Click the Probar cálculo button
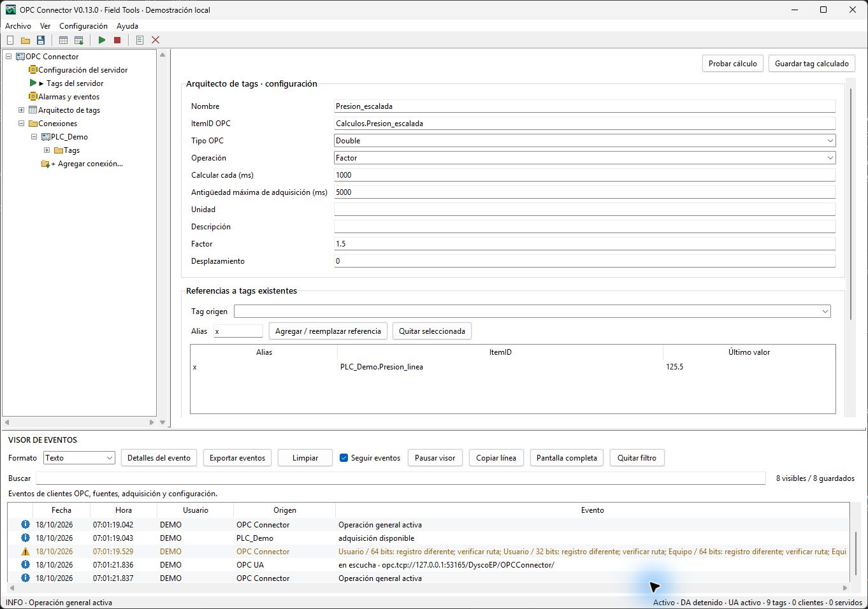Viewport: 868px width, 609px height. 733,64
